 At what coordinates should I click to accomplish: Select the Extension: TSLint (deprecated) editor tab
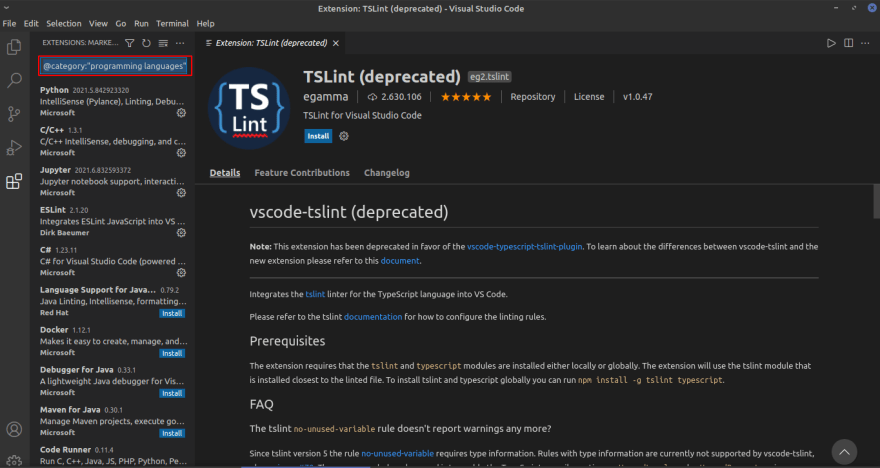(272, 43)
